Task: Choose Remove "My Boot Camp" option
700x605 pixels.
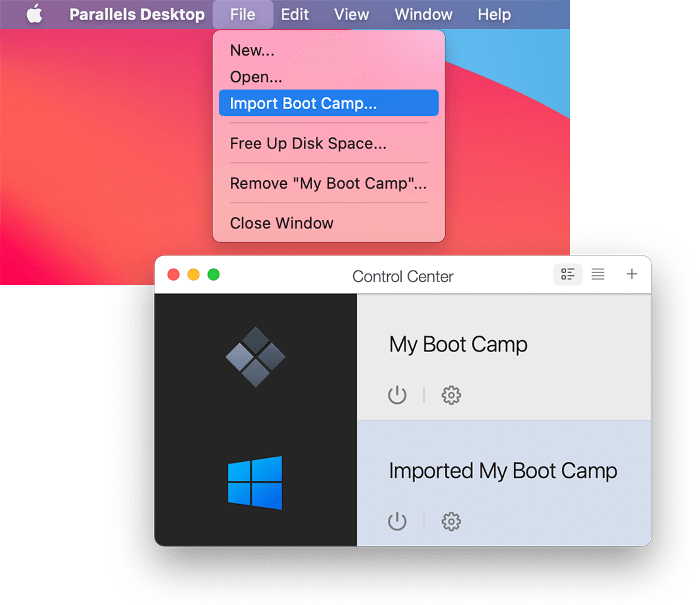Action: pyautogui.click(x=328, y=183)
